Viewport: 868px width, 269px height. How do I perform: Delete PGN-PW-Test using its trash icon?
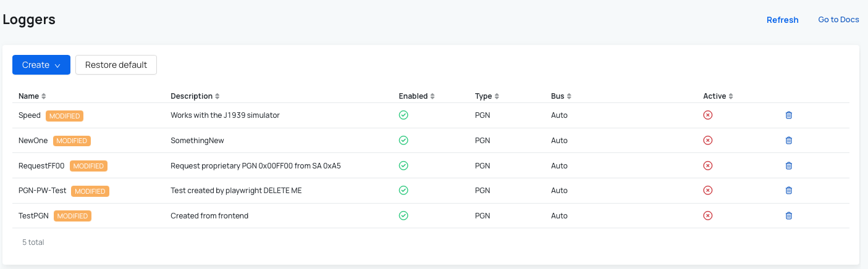788,191
